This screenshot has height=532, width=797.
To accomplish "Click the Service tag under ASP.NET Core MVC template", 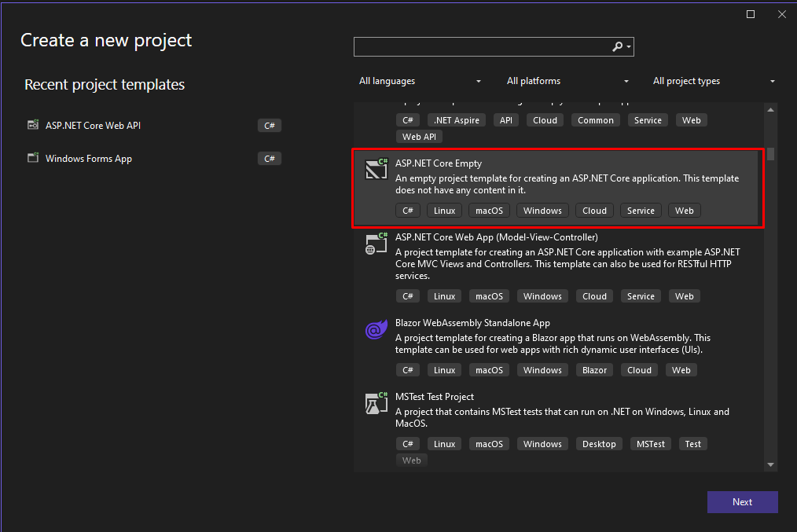I will pyautogui.click(x=641, y=296).
